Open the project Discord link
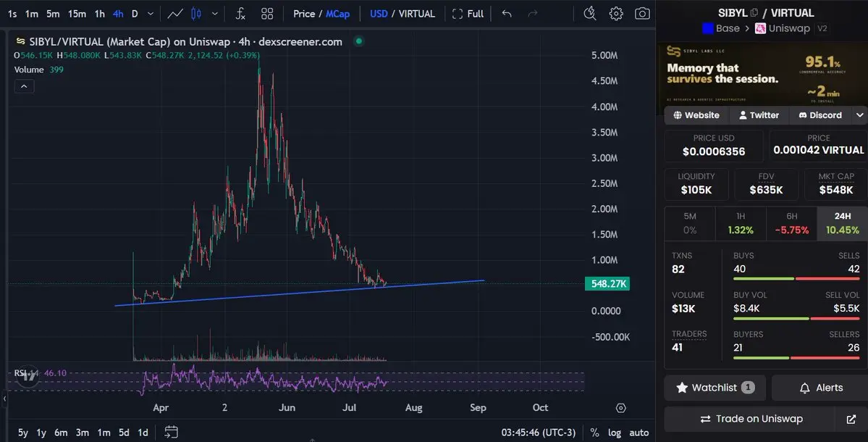 (x=820, y=115)
